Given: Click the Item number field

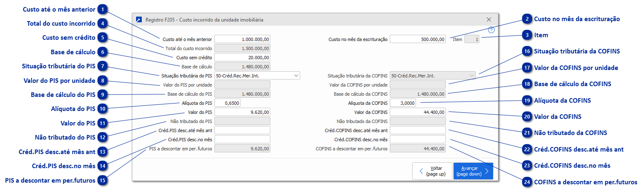Looking at the screenshot, I should coord(472,39).
